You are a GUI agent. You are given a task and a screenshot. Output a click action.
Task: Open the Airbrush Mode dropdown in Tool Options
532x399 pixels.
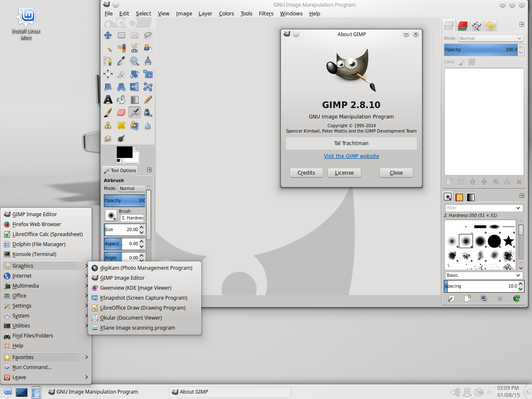[132, 188]
